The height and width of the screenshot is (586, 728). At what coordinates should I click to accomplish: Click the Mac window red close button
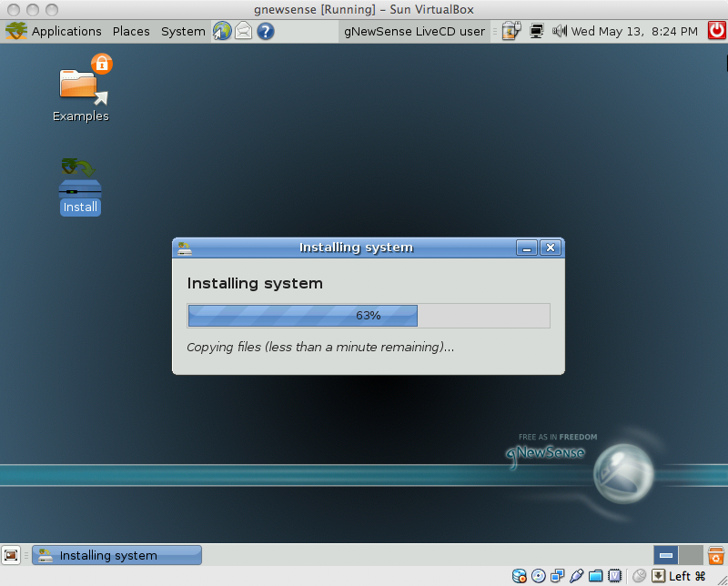click(14, 9)
